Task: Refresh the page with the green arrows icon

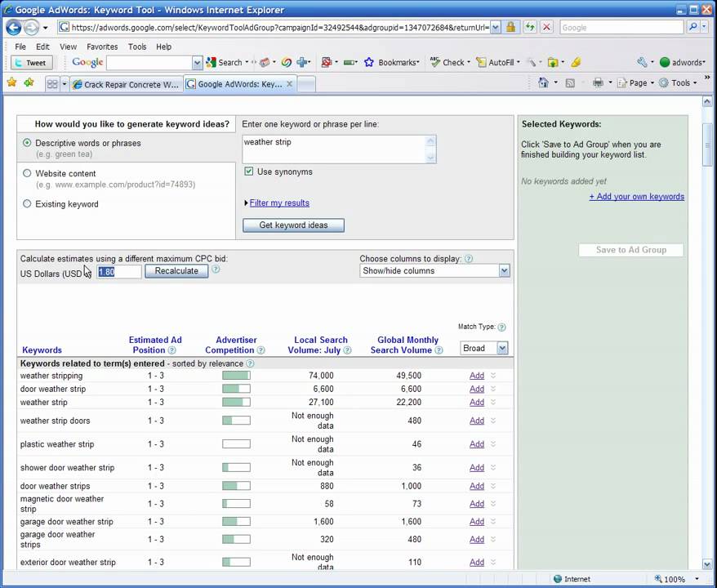Action: (529, 28)
